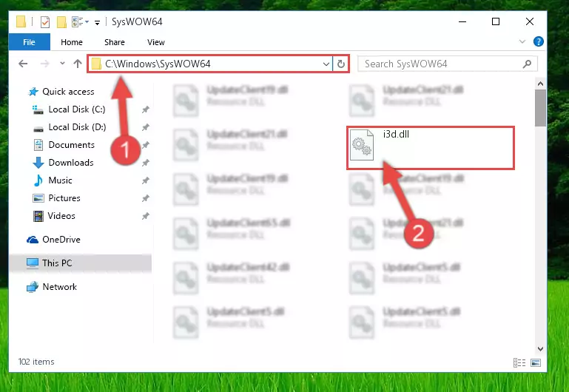Open the Customize Quick Access Toolbar arrow

tap(97, 22)
